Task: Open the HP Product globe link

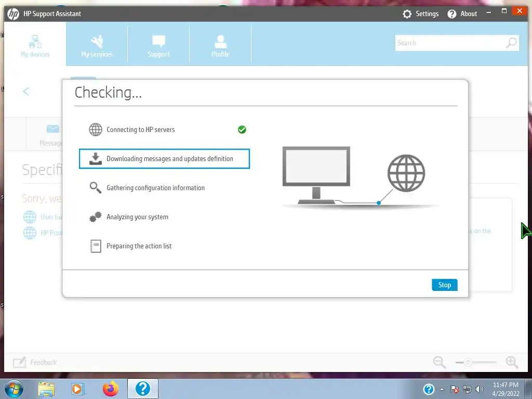Action: click(x=30, y=233)
